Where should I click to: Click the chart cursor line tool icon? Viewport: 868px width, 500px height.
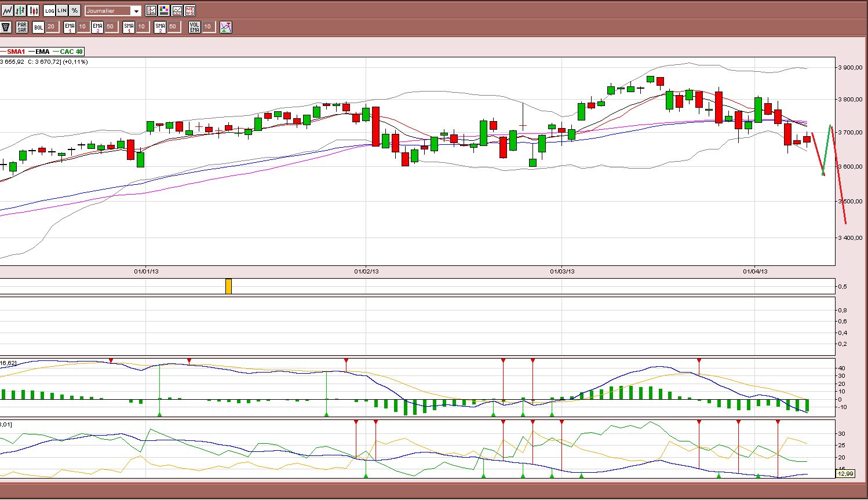tap(151, 10)
